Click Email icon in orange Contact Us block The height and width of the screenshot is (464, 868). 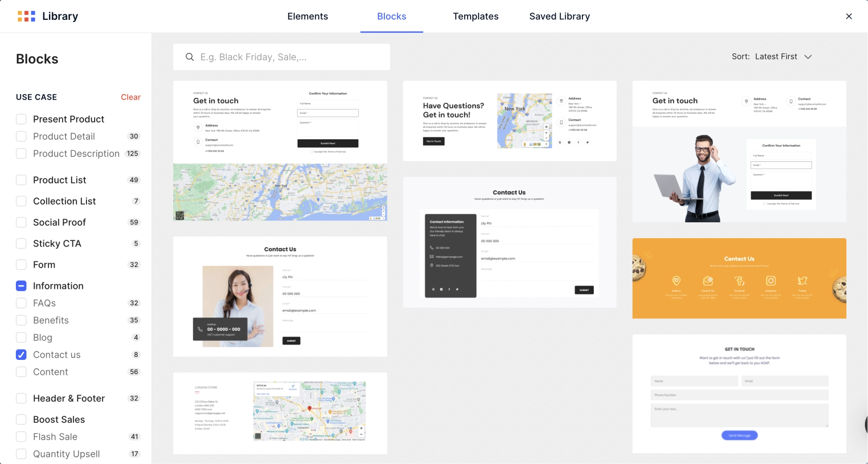pyautogui.click(x=708, y=281)
